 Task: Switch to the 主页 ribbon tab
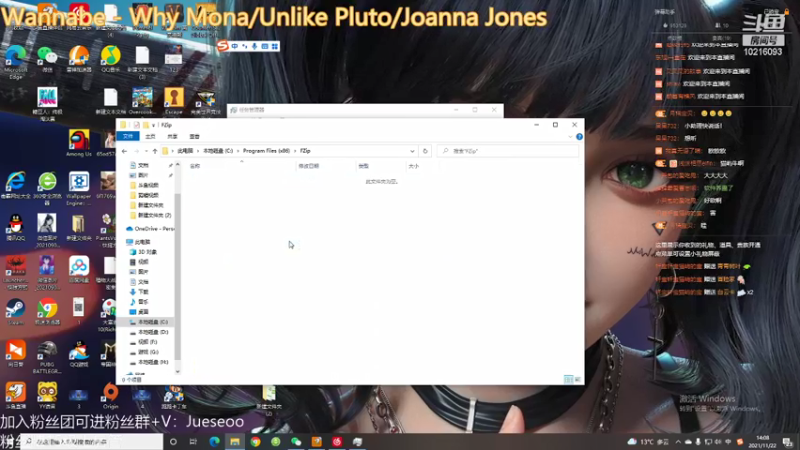pyautogui.click(x=150, y=137)
